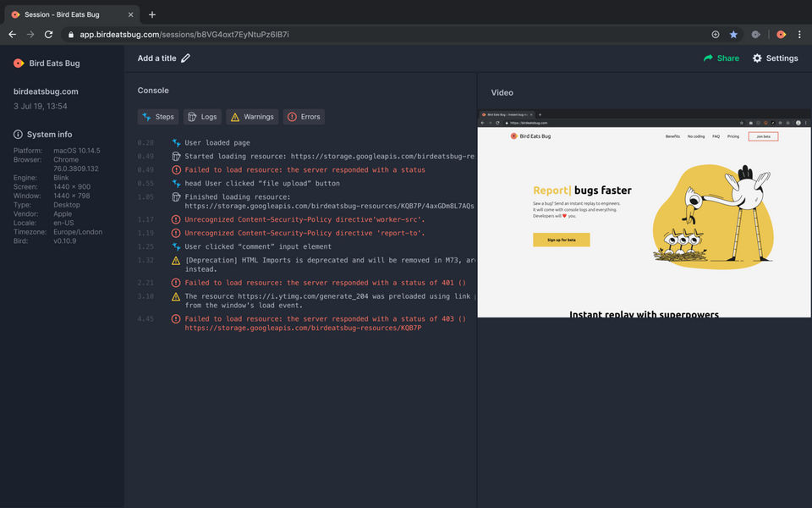Click the Bird Eats Bug logo icon
The width and height of the screenshot is (812, 508).
point(19,63)
